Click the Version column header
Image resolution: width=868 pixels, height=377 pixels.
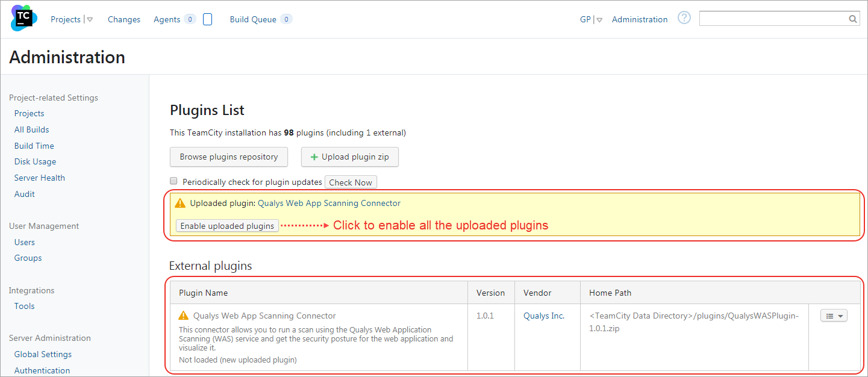pos(491,293)
